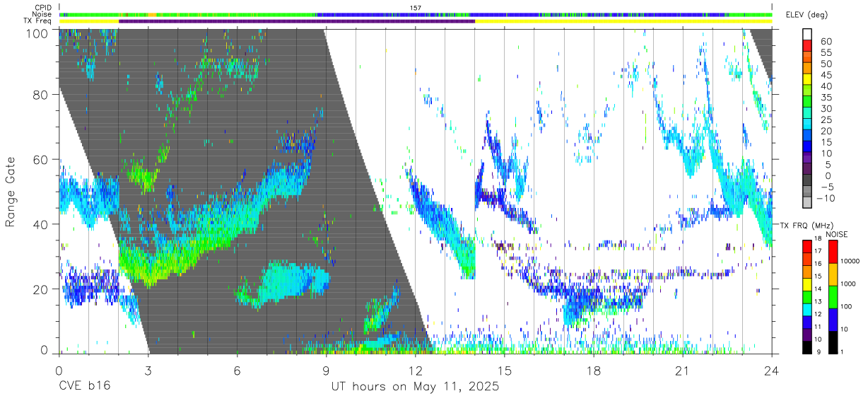The image size is (868, 401).
Task: Pick the orange swatch in NOISE legend
Action: [x=832, y=274]
